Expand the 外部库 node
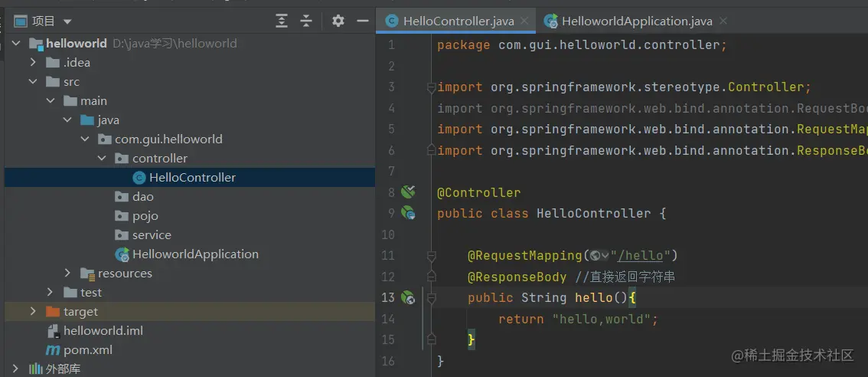868x377 pixels. tap(16, 369)
